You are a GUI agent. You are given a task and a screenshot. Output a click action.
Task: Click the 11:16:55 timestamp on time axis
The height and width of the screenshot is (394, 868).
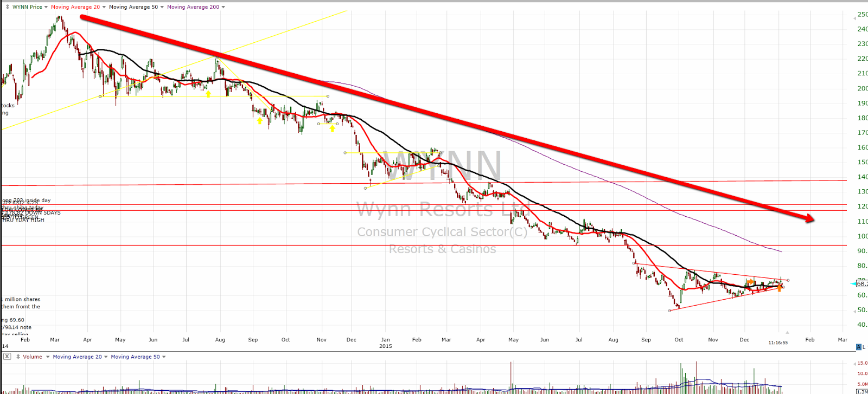(x=778, y=343)
